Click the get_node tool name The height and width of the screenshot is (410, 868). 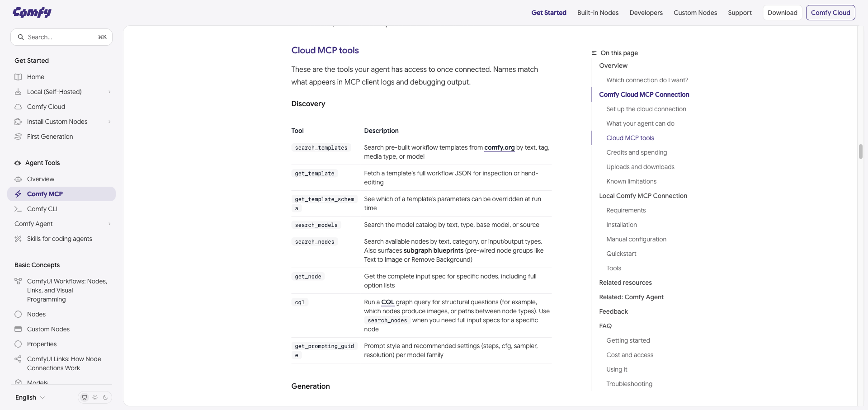click(308, 277)
